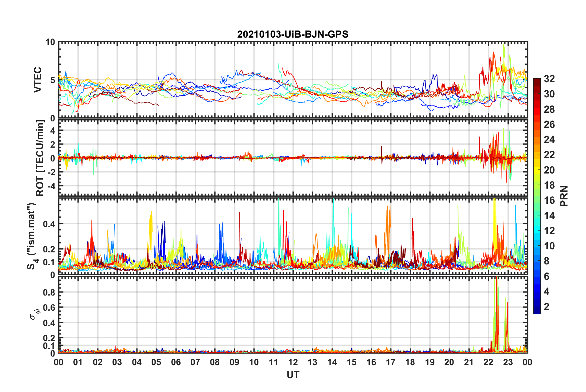Click the S4 ("ism.mat") y-axis label
This screenshot has height=392, width=586.
(32, 236)
